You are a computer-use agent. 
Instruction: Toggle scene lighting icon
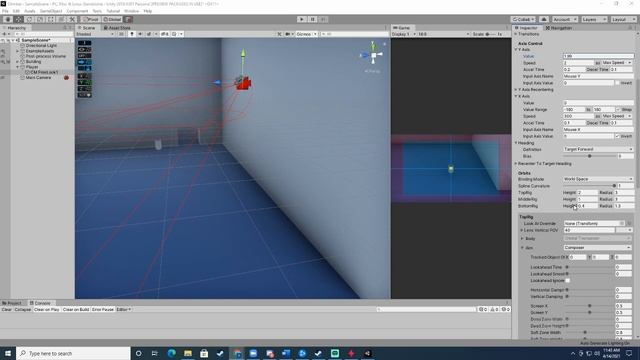pyautogui.click(x=132, y=34)
